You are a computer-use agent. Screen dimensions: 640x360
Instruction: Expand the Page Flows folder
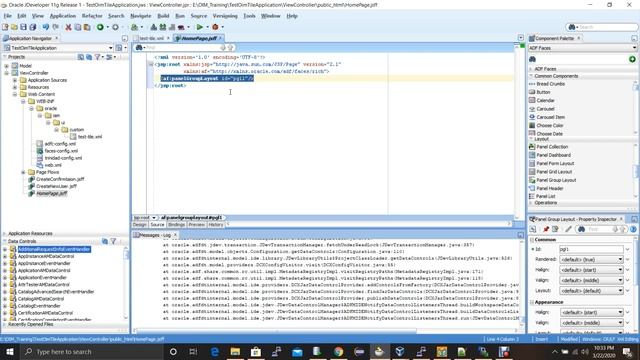point(23,172)
